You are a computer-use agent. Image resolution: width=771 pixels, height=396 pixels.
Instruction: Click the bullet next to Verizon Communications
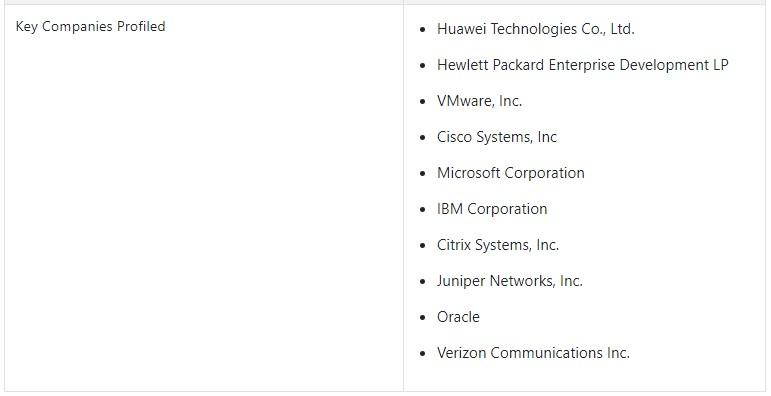pos(423,353)
